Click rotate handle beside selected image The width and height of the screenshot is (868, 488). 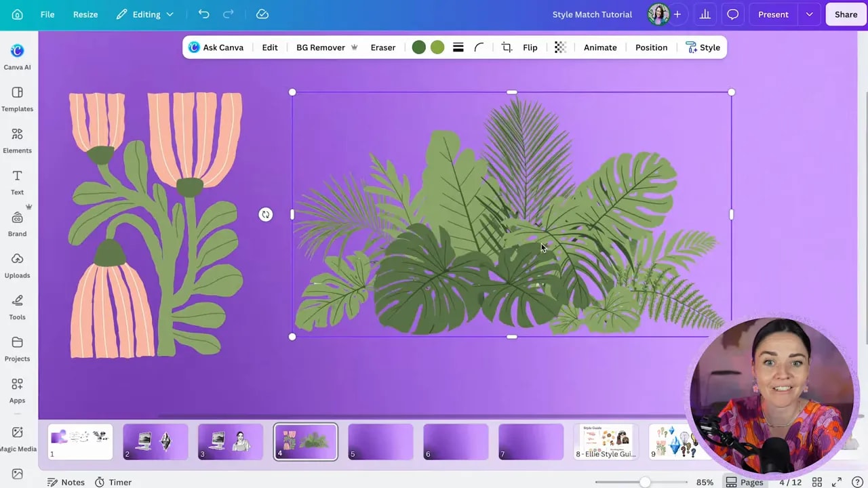(266, 215)
